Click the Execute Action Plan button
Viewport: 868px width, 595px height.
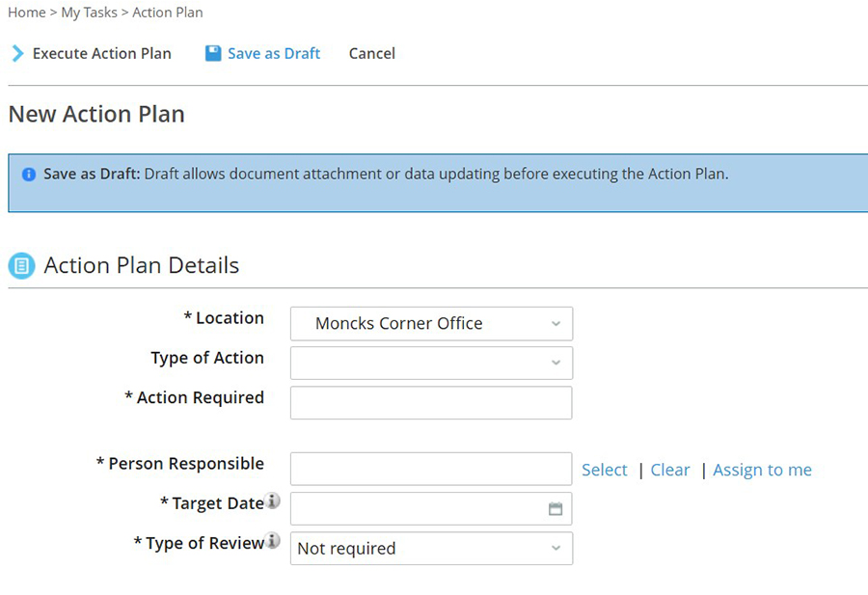[92, 53]
